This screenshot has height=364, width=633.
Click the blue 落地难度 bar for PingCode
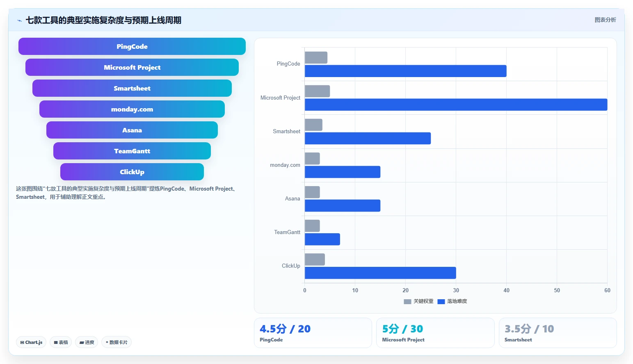point(406,71)
